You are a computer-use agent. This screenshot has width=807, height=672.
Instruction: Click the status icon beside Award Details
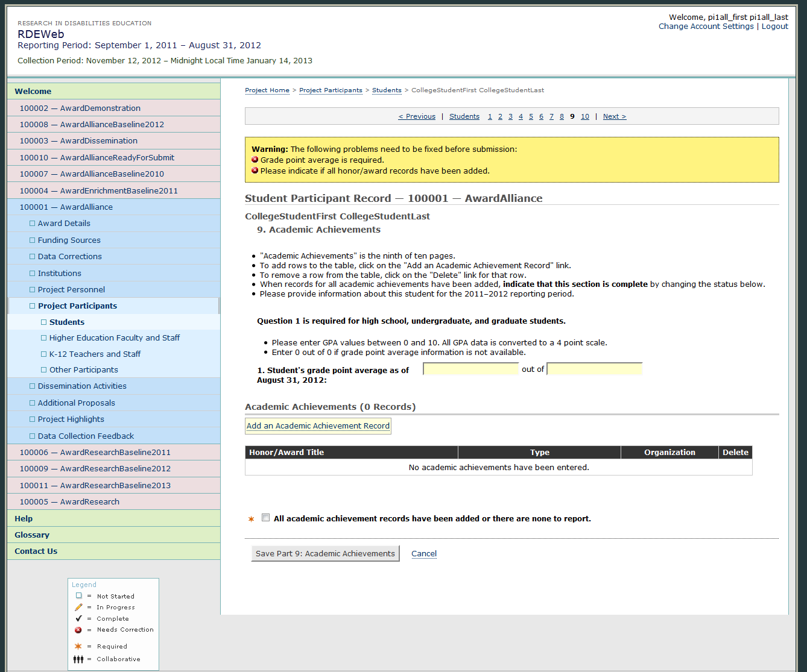coord(33,224)
